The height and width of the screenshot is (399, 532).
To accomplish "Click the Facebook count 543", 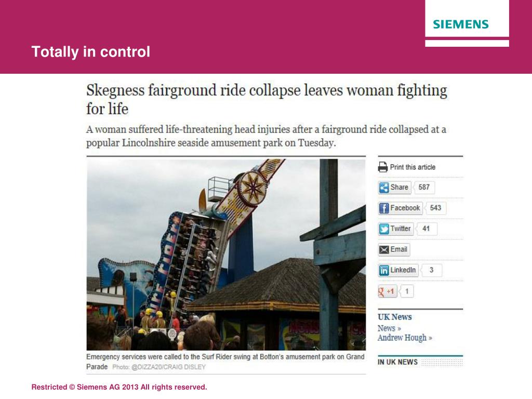I will (436, 208).
